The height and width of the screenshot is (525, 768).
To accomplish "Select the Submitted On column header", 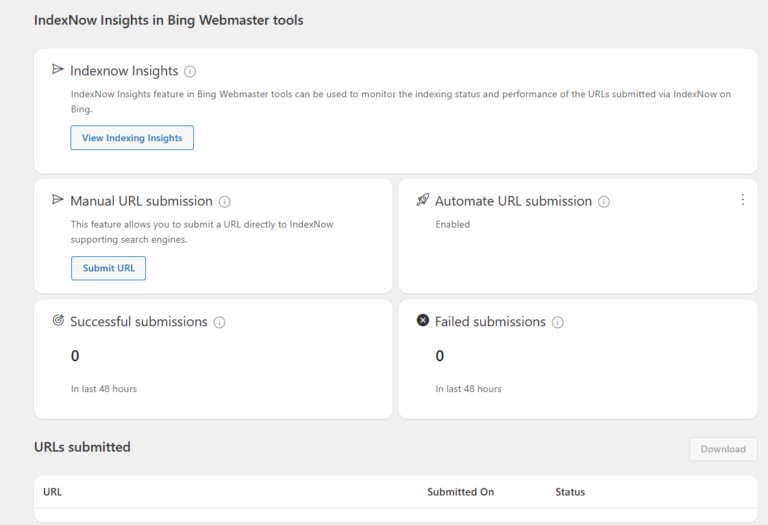I will point(460,492).
